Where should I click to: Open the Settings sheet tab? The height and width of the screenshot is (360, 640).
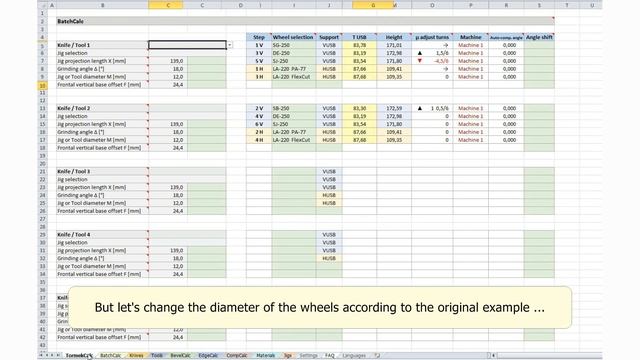coord(309,356)
